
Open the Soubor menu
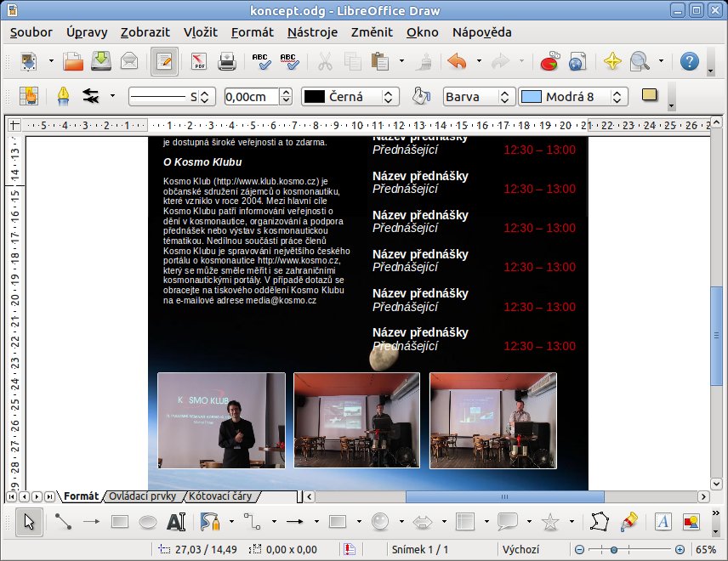tap(31, 32)
